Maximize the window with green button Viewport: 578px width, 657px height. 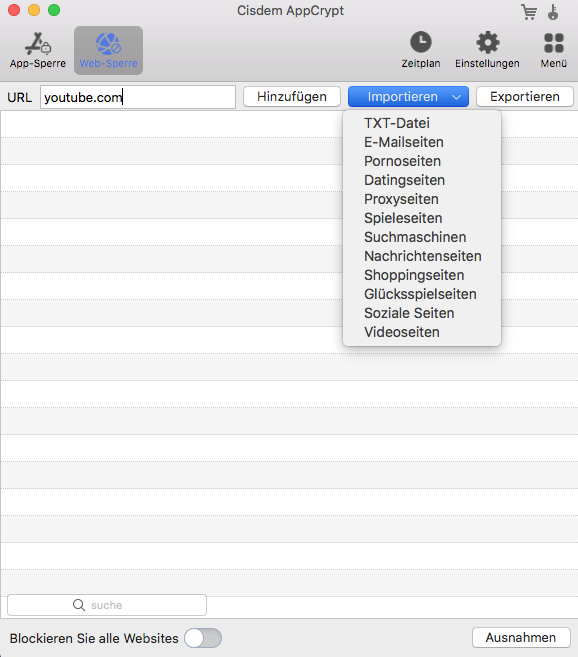pos(54,10)
